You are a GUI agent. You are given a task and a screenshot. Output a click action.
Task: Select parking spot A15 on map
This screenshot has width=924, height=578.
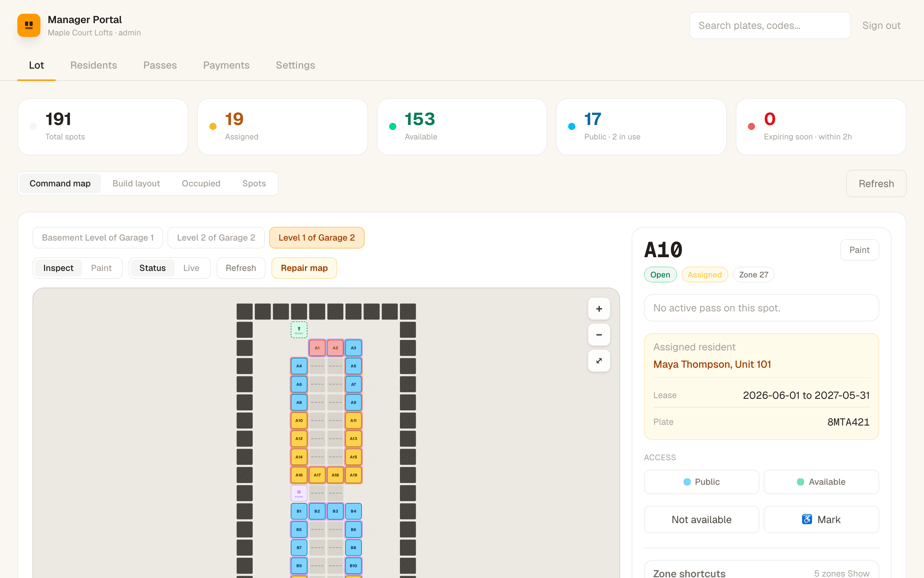pos(353,457)
